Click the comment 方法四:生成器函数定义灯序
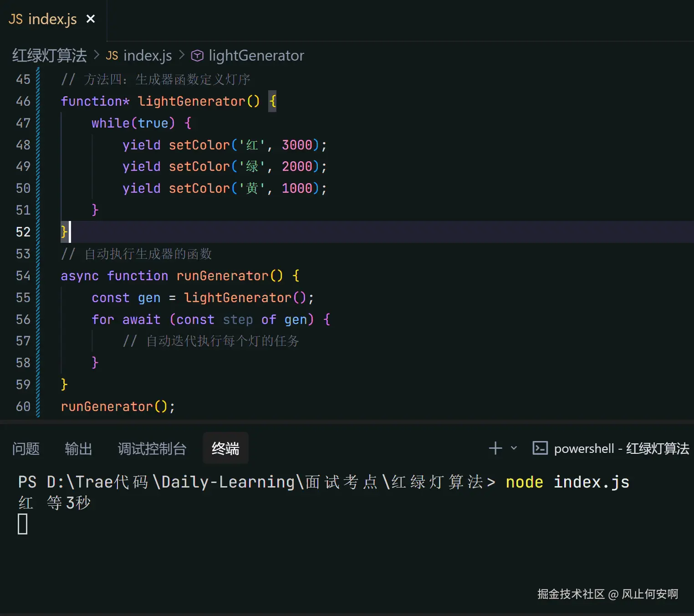This screenshot has width=694, height=616. [156, 79]
